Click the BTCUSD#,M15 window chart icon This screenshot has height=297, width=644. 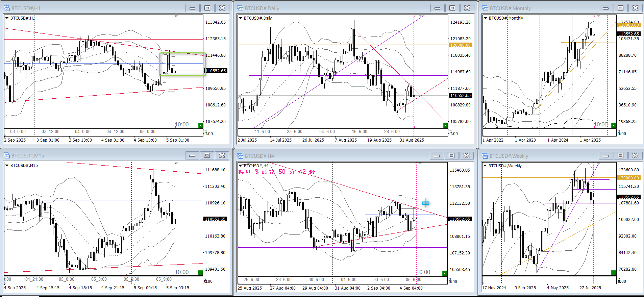tap(7, 155)
